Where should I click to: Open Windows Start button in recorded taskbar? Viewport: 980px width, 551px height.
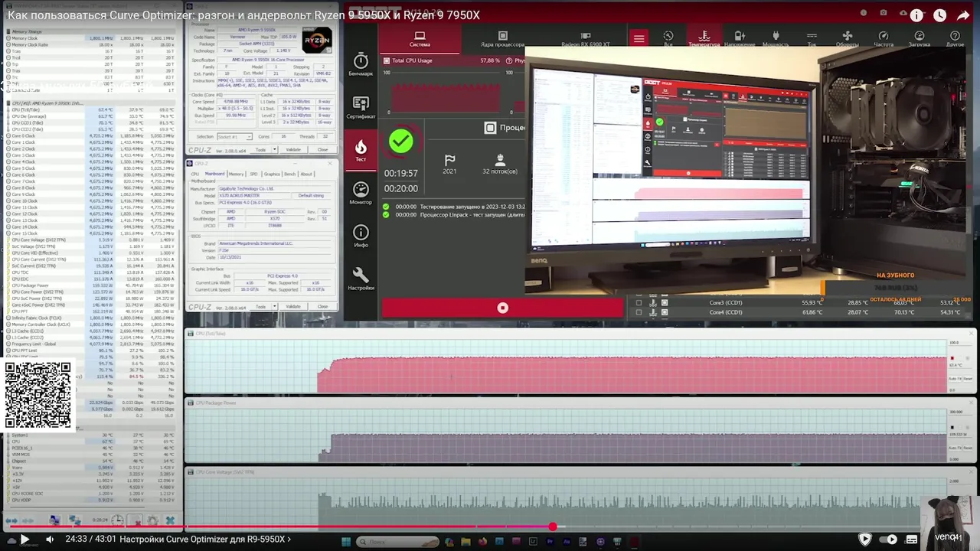(346, 542)
